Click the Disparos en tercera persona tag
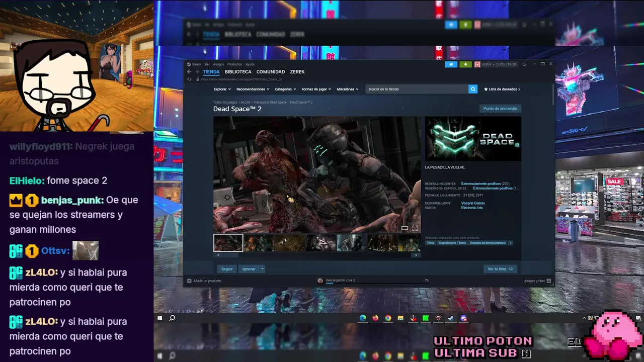 click(488, 243)
